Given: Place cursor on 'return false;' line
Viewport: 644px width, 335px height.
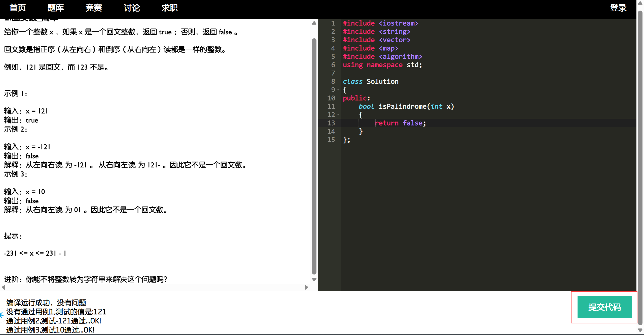Looking at the screenshot, I should [400, 123].
